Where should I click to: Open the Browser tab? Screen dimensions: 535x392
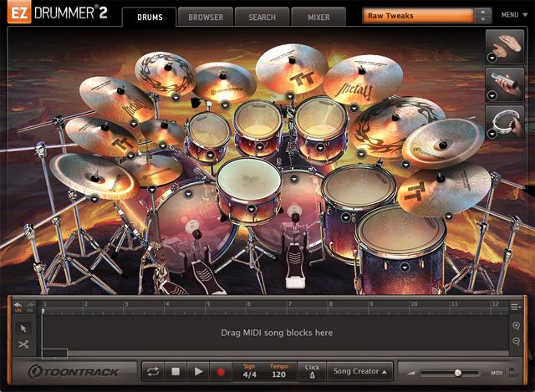tap(205, 17)
